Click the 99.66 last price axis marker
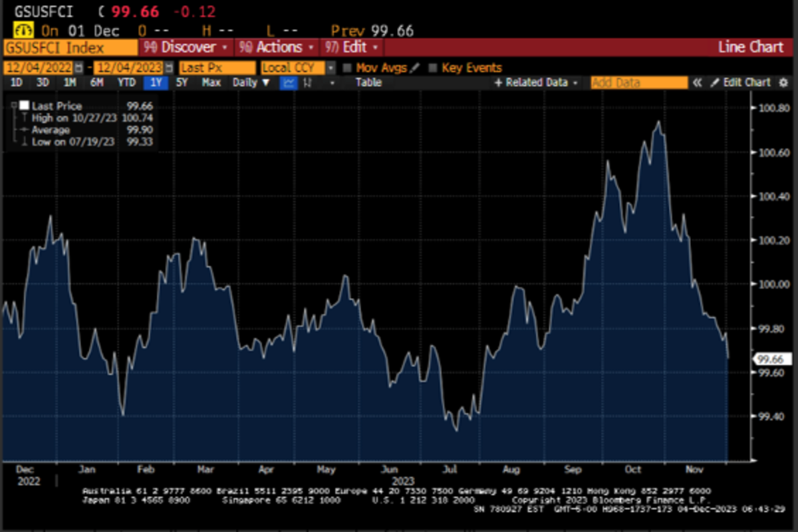798x532 pixels. pyautogui.click(x=771, y=359)
